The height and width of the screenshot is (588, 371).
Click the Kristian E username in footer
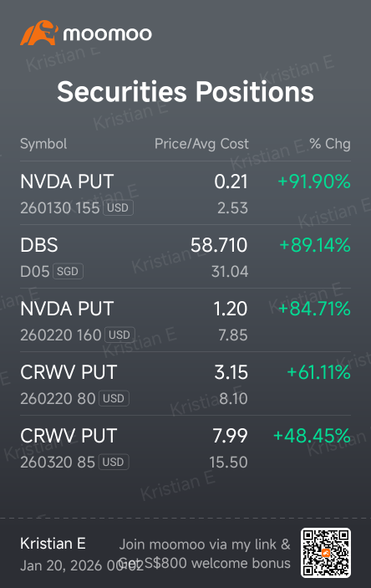tap(53, 544)
